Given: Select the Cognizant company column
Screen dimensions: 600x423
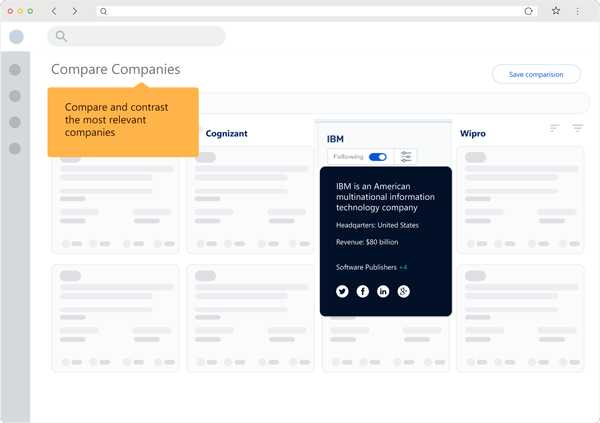Looking at the screenshot, I should coord(226,133).
